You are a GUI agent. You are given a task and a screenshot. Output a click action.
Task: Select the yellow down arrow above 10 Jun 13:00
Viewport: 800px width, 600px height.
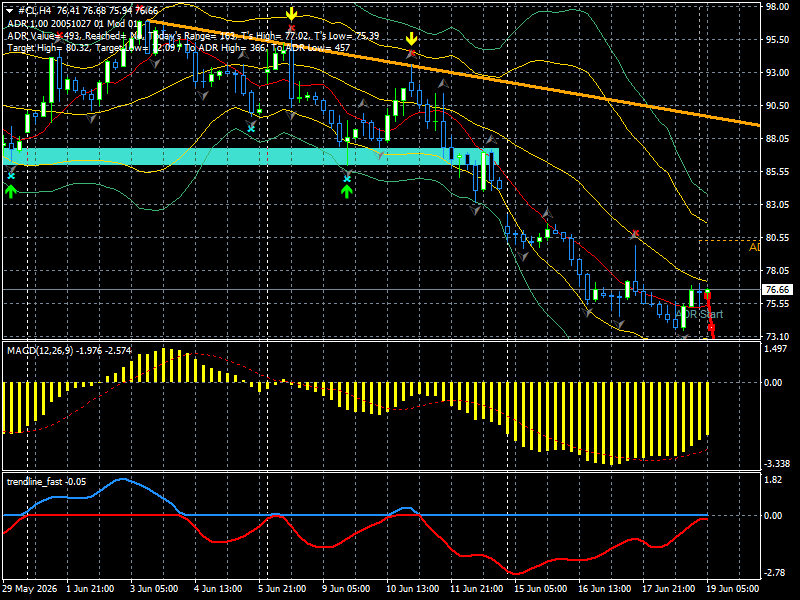pos(411,39)
